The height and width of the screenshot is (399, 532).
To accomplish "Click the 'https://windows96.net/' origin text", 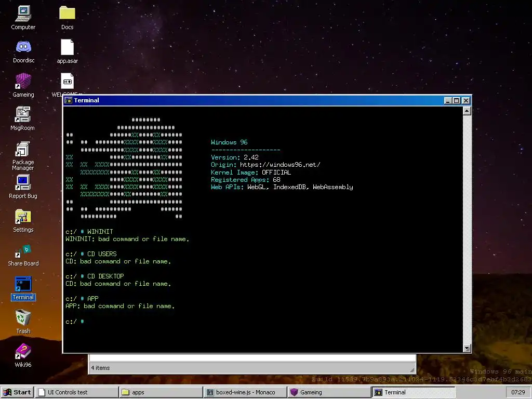I will (x=280, y=165).
